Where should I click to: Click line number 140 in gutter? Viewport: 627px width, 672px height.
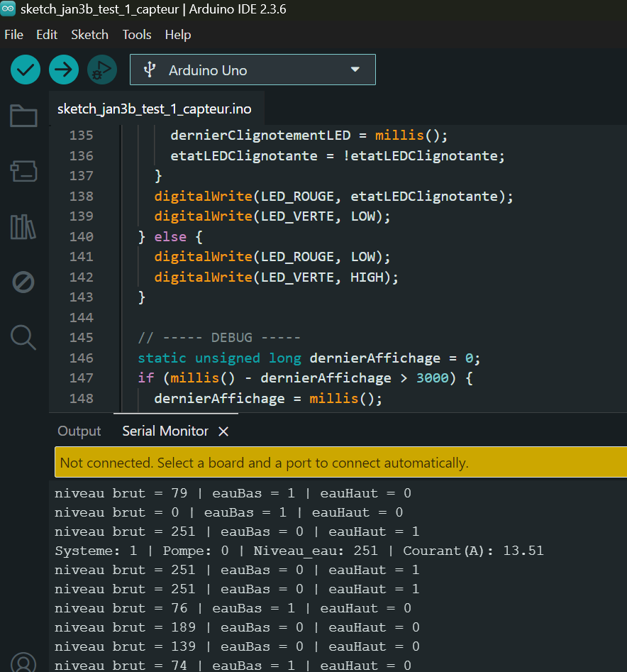(82, 236)
